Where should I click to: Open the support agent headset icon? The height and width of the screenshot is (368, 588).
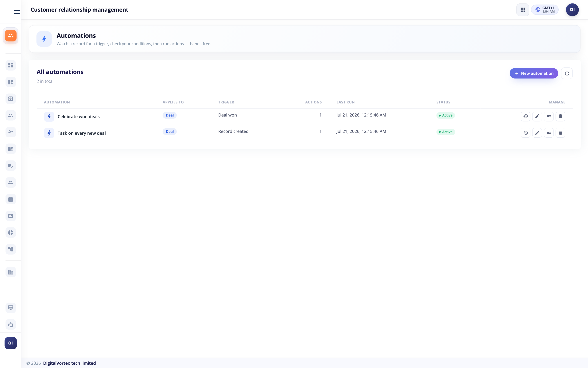(x=11, y=324)
